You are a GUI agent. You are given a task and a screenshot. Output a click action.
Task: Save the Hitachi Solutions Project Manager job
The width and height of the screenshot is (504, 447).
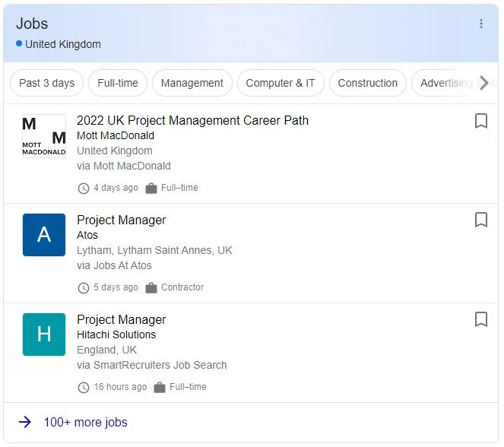pos(481,319)
